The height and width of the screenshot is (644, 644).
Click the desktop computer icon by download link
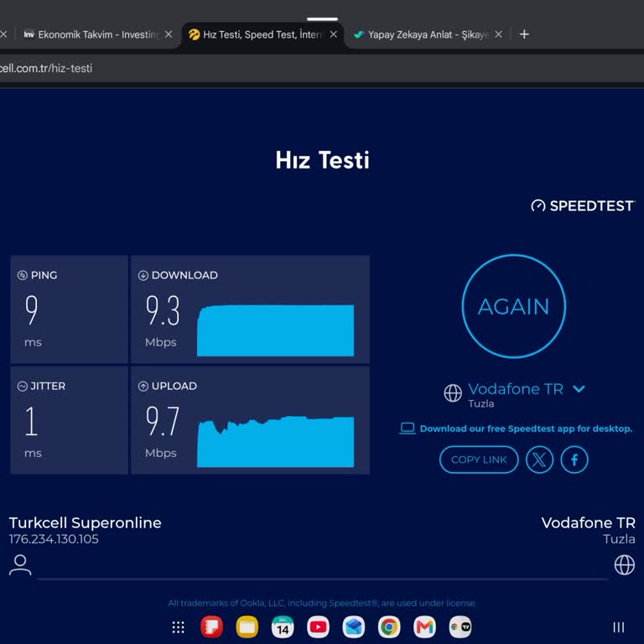click(408, 428)
